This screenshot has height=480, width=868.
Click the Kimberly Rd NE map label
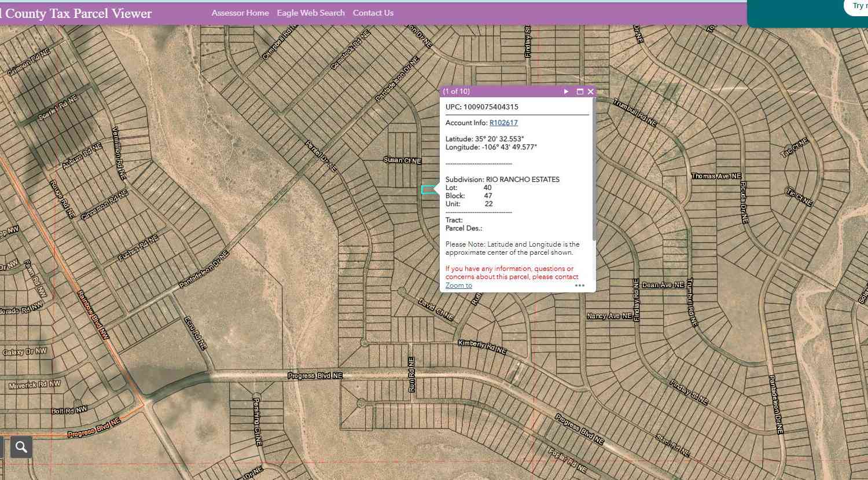482,347
